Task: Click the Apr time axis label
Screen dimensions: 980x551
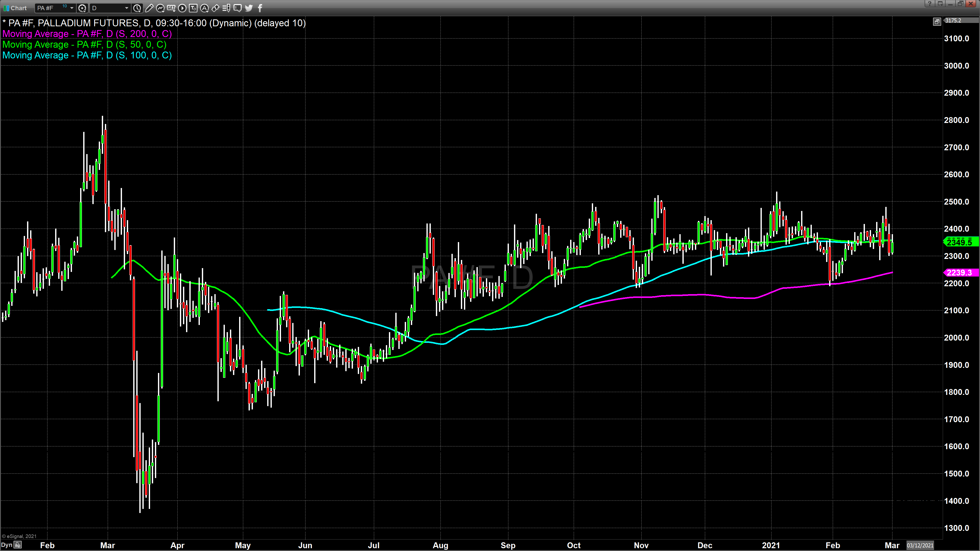Action: coord(177,545)
